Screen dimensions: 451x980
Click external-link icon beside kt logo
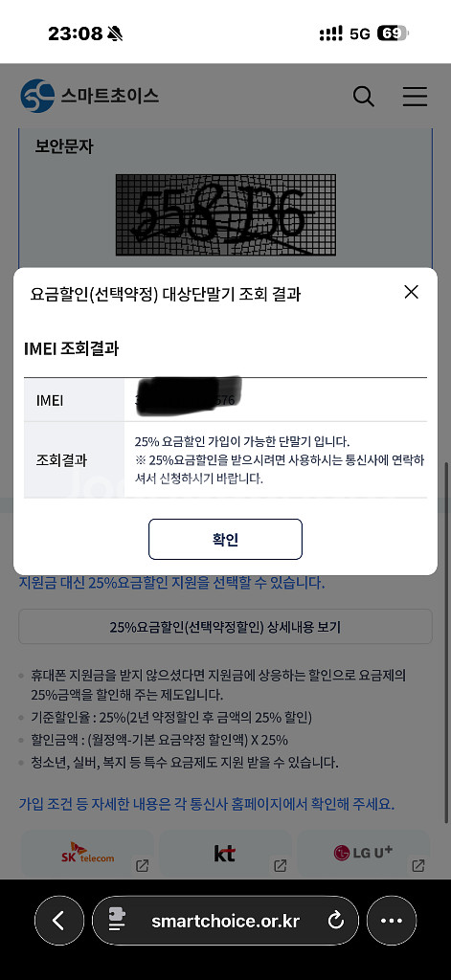[281, 865]
